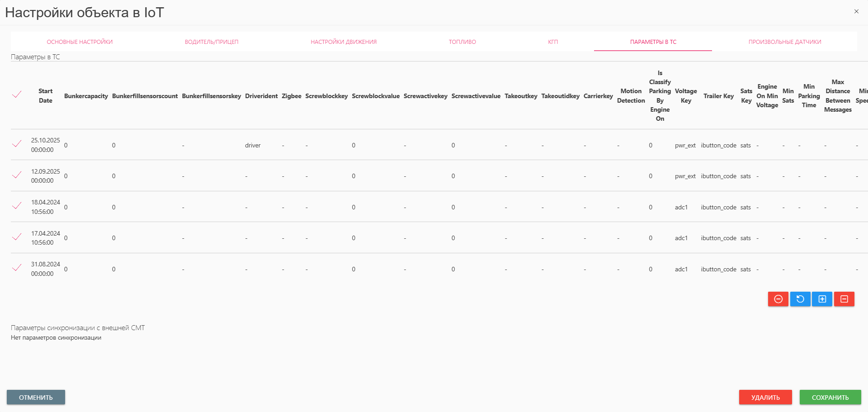Uncheck the row dated 12.09.2025
Screen dimensions: 868x412
coord(17,175)
